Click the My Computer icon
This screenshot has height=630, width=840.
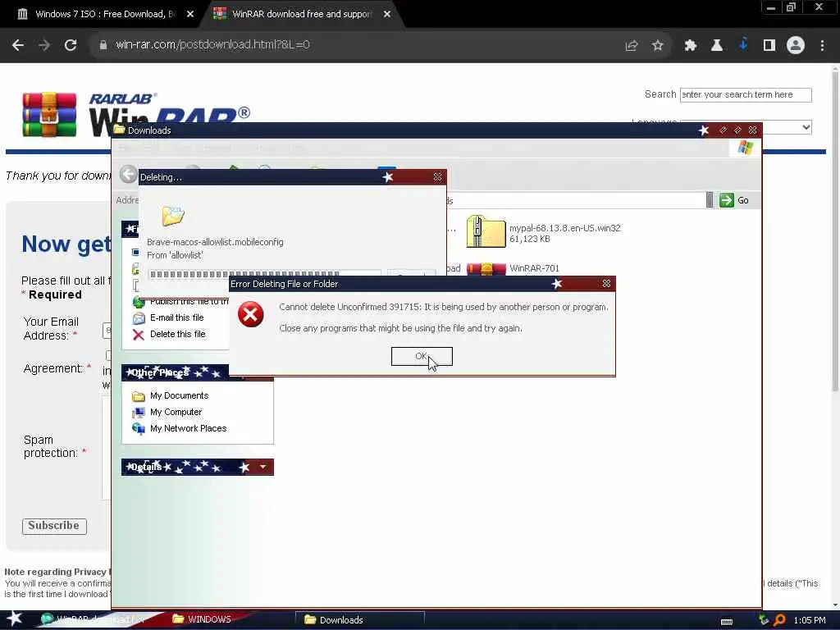(x=138, y=413)
